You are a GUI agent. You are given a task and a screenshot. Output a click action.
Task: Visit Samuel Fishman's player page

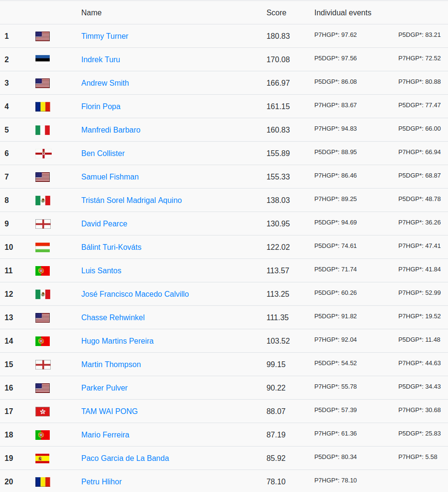click(110, 177)
